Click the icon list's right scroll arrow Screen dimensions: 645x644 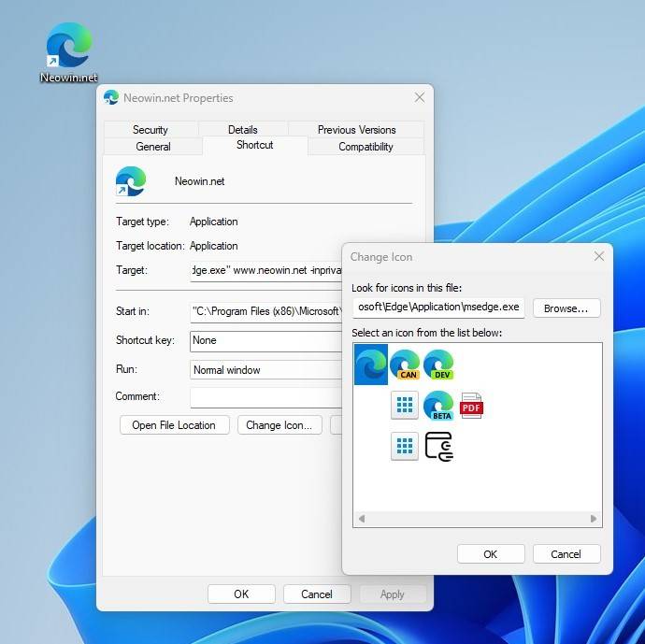click(593, 519)
